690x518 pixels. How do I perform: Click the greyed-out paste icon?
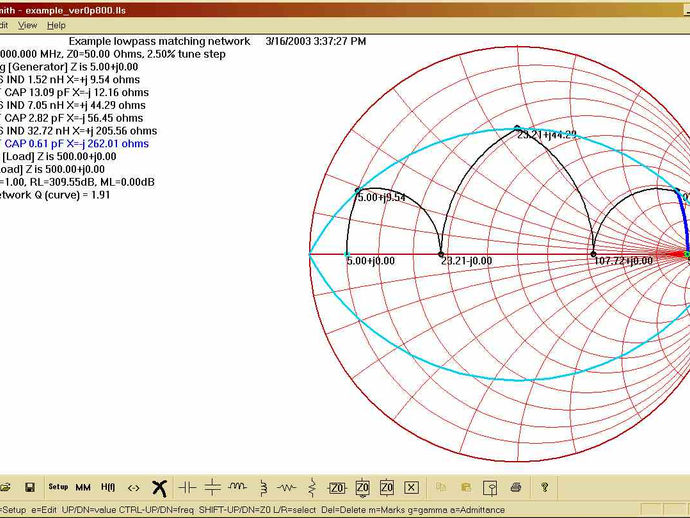pos(466,487)
